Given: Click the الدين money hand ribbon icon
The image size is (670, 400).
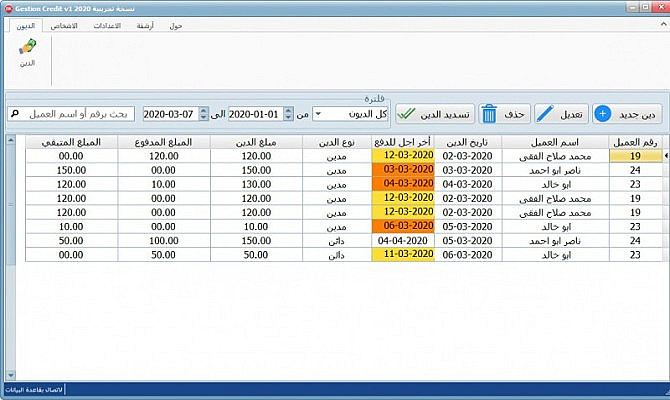Looking at the screenshot, I should click(x=27, y=53).
